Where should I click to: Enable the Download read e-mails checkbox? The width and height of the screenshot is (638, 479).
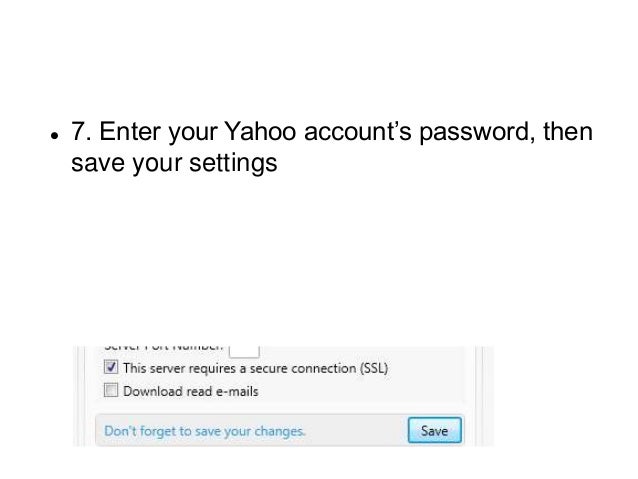(x=111, y=391)
